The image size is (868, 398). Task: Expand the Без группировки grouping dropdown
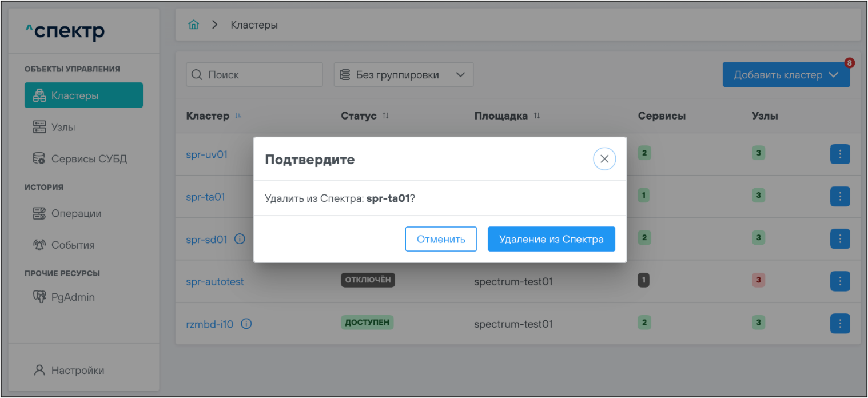403,75
